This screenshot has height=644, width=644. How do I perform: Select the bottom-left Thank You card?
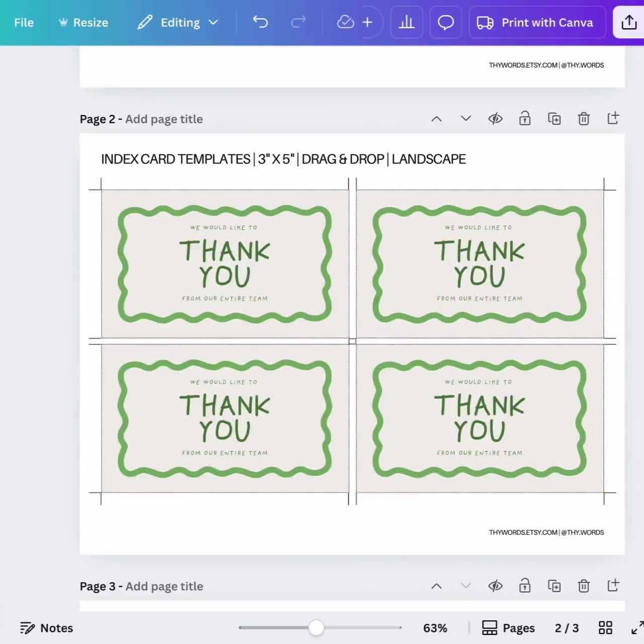click(225, 419)
